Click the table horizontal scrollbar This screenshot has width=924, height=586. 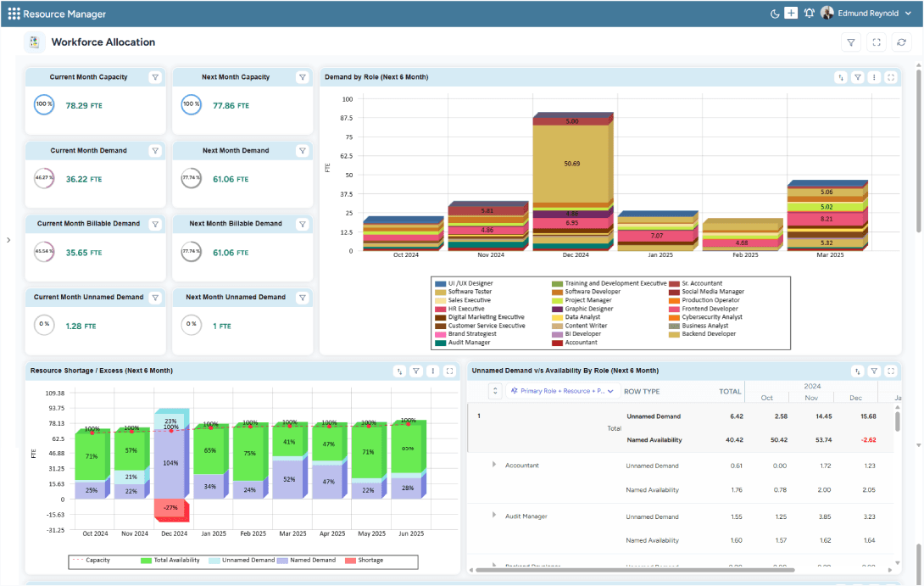coord(635,570)
